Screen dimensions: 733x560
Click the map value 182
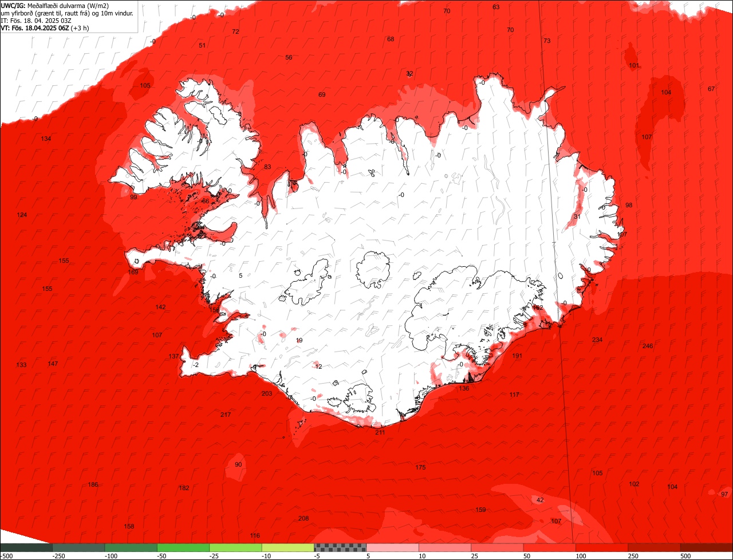[184, 488]
